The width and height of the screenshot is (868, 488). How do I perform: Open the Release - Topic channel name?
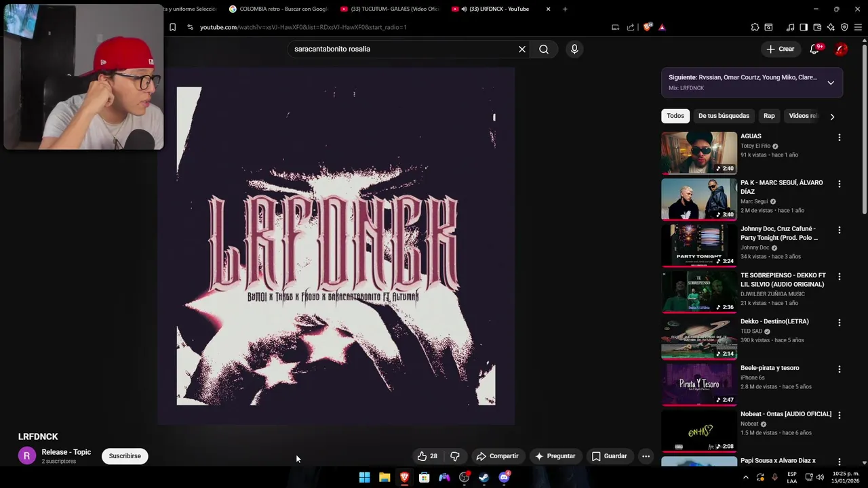tap(66, 452)
